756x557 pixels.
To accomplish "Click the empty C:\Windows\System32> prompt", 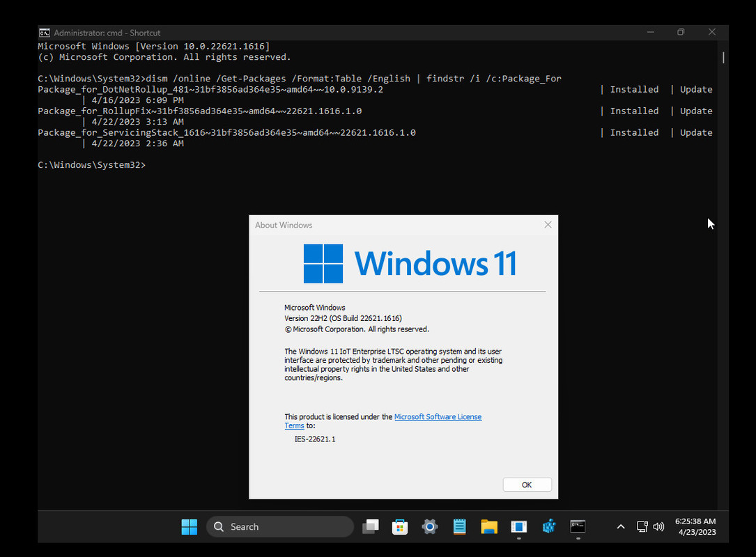I will point(91,165).
